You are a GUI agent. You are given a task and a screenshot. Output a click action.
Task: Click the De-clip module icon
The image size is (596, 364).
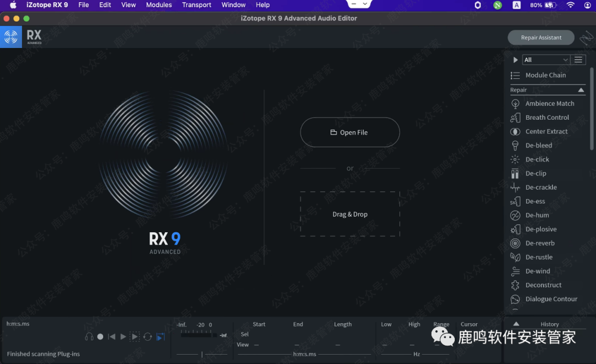pyautogui.click(x=515, y=174)
